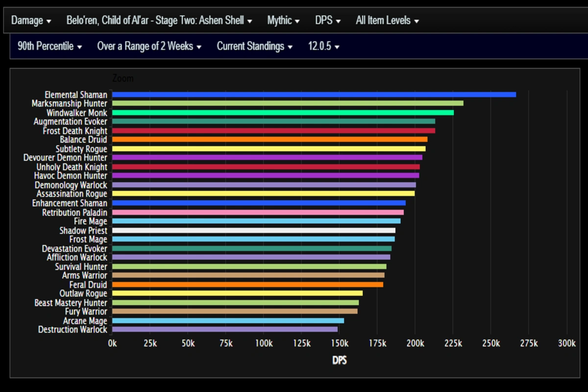Select the Augmentation Evoker spec label
588x392 pixels.
tap(71, 122)
